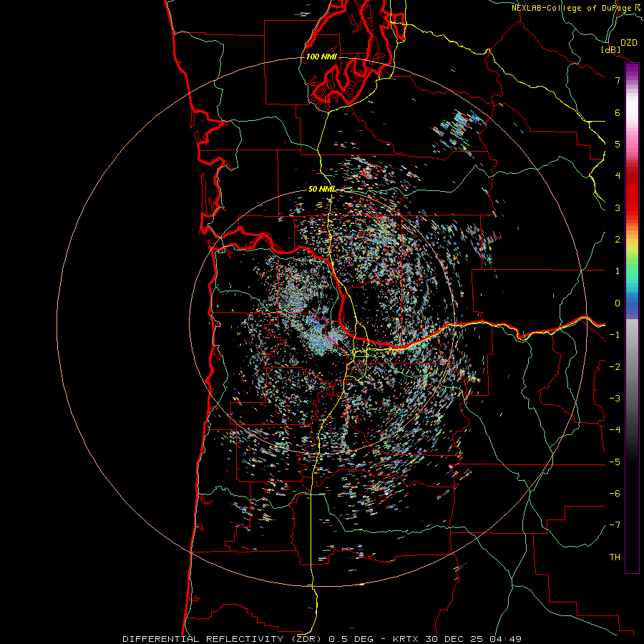
Task: Pick the red band of the color bar near 3 dB
Action: coord(632,201)
